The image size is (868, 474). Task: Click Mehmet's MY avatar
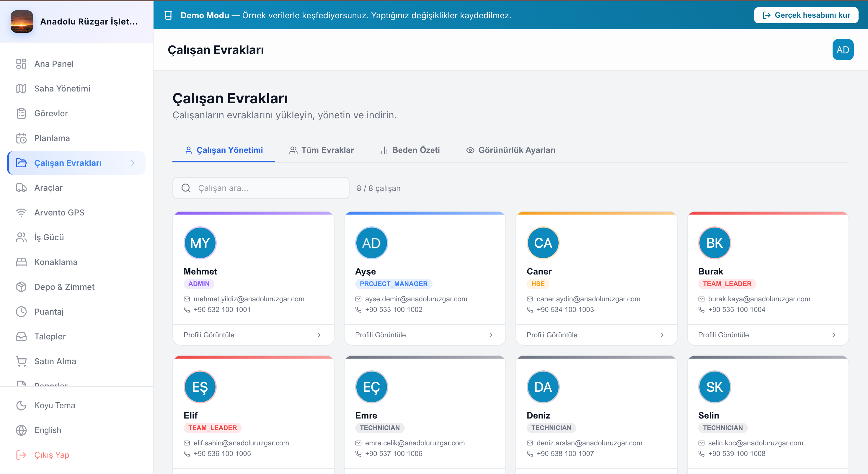tap(200, 243)
